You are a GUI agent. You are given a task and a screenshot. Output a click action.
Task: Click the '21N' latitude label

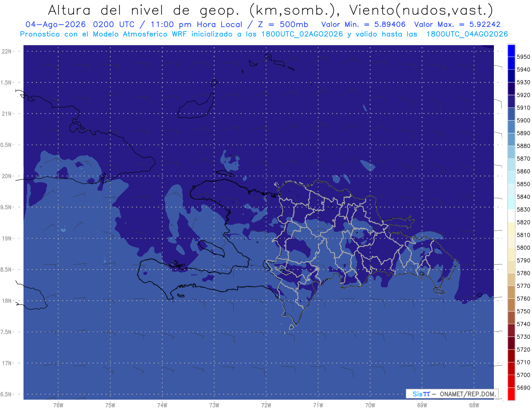pos(7,114)
